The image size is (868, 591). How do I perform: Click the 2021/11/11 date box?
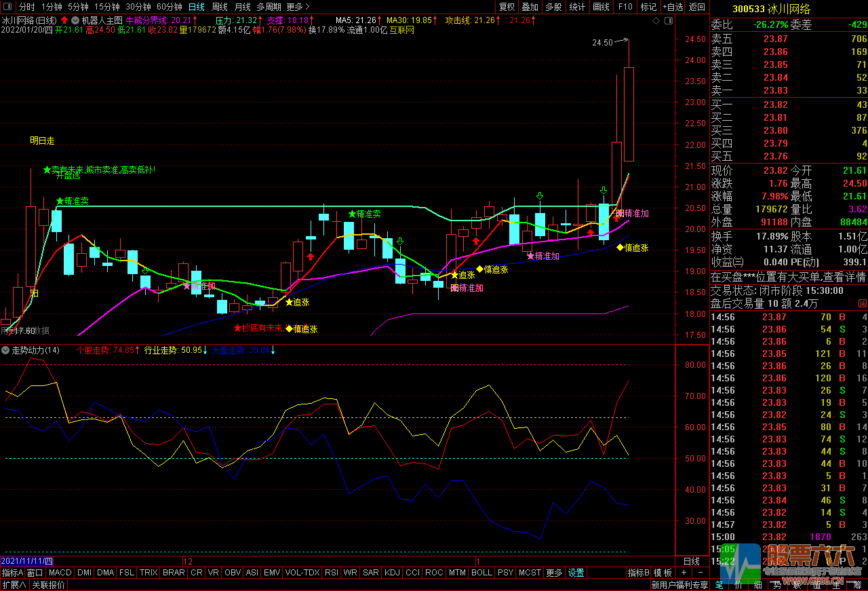point(26,561)
